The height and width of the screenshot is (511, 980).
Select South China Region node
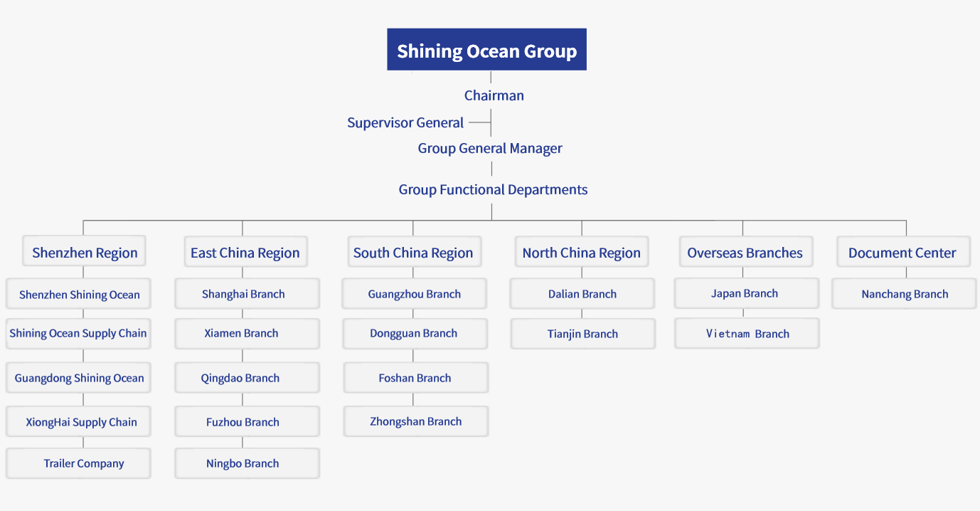click(x=413, y=253)
